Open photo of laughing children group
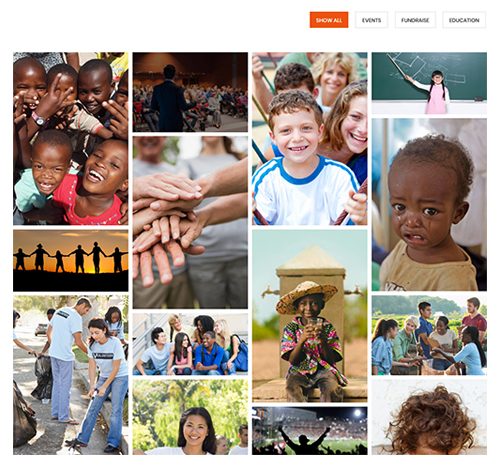Screen dimensions: 500x470 tap(71, 138)
